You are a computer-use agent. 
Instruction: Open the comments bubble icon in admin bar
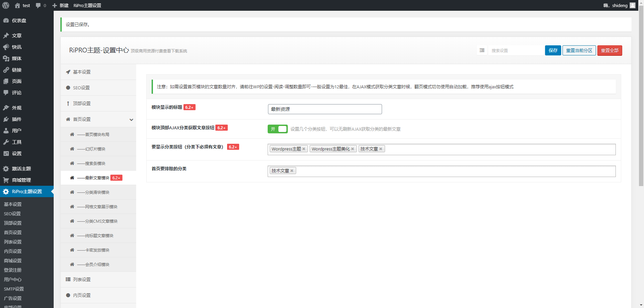38,5
